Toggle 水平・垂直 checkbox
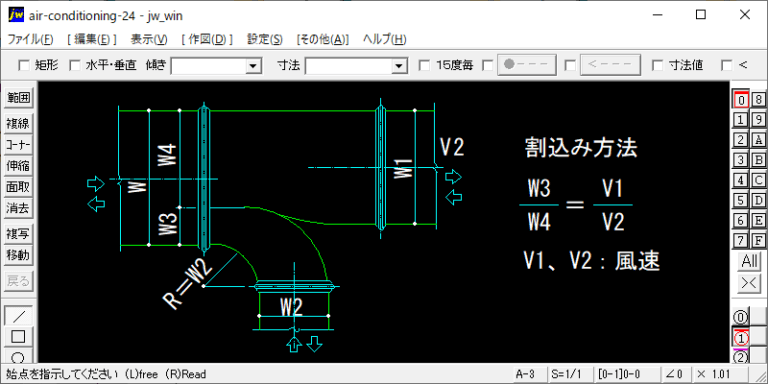The height and width of the screenshot is (384, 768). (x=75, y=65)
